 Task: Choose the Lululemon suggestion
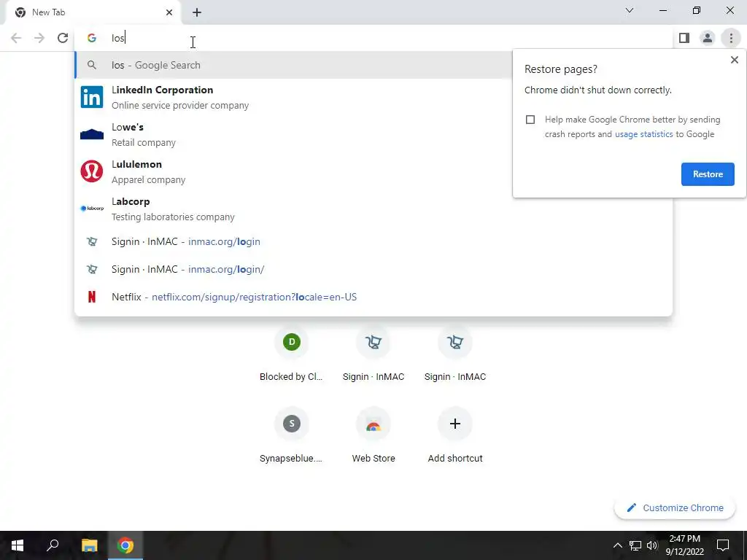click(x=293, y=171)
